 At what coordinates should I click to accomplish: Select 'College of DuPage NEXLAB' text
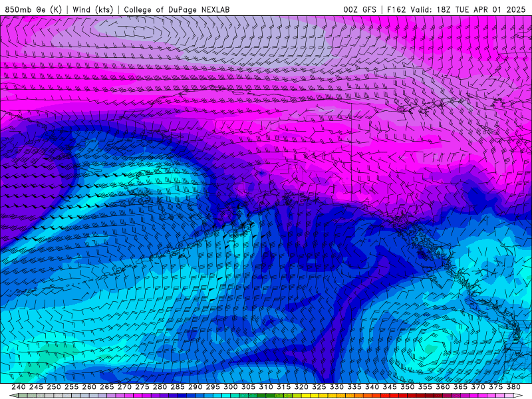click(x=177, y=9)
